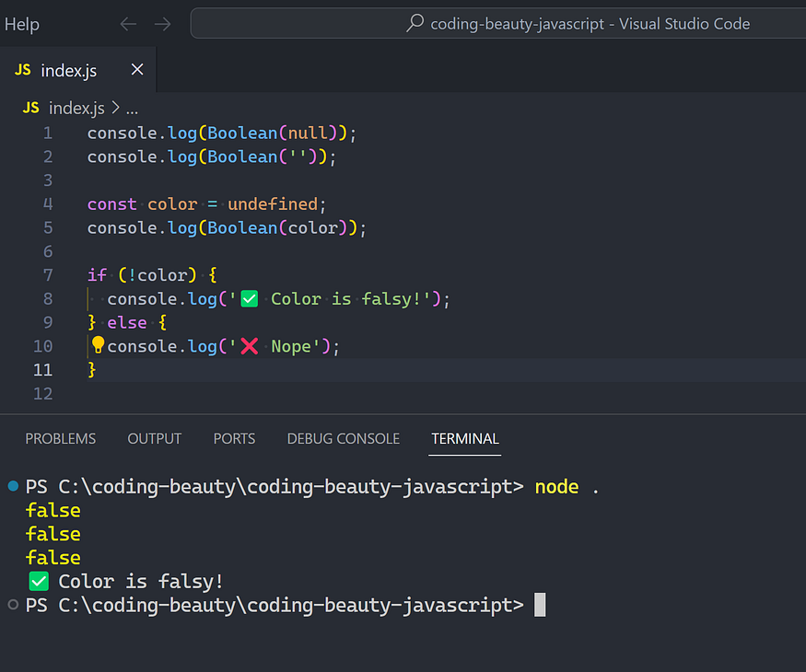Click the green check emoji in terminal output
The image size is (806, 672).
pos(39,582)
